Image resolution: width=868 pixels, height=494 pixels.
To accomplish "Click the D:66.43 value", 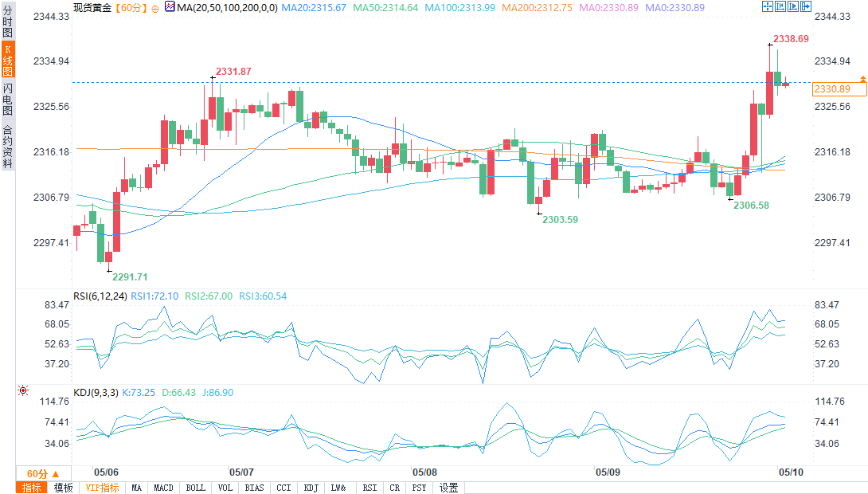I will click(x=179, y=393).
